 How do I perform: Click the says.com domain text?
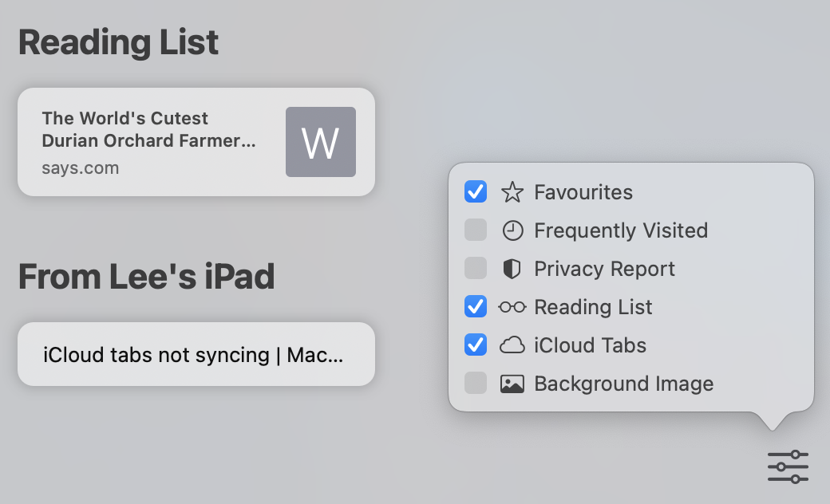point(81,168)
